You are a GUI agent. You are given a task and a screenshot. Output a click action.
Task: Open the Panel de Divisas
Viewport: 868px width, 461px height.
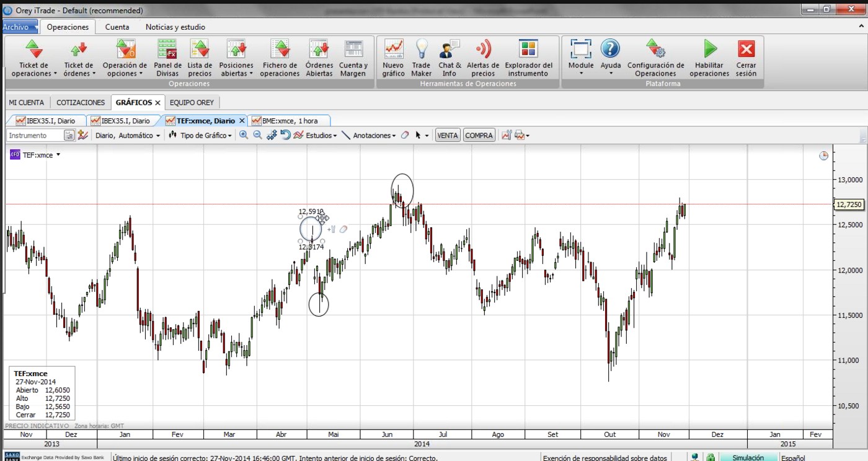(167, 58)
